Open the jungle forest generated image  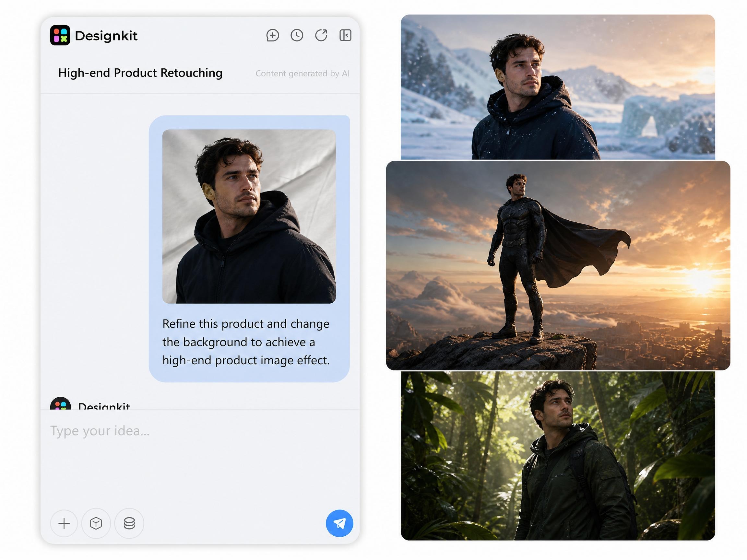[558, 456]
